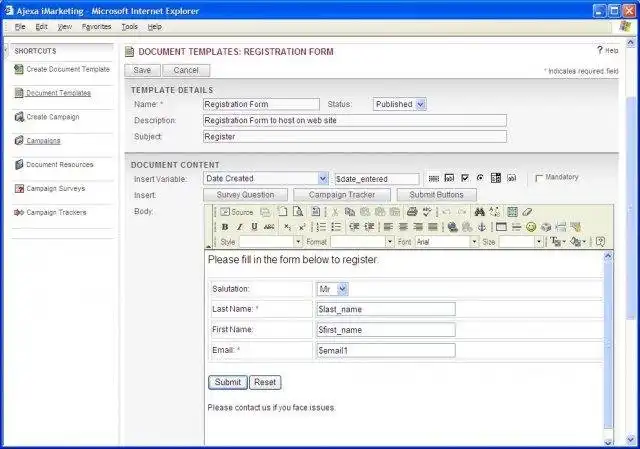
Task: Click the Survey Question button
Action: pos(245,195)
